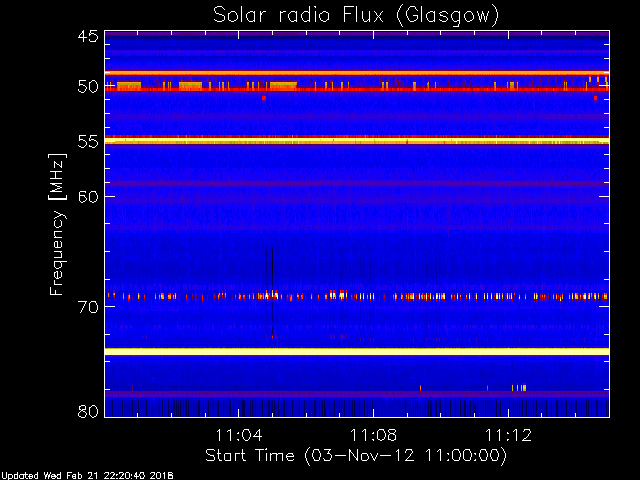Click the yellow-white band at 55 MHz
640x480 pixels.
tap(357, 141)
